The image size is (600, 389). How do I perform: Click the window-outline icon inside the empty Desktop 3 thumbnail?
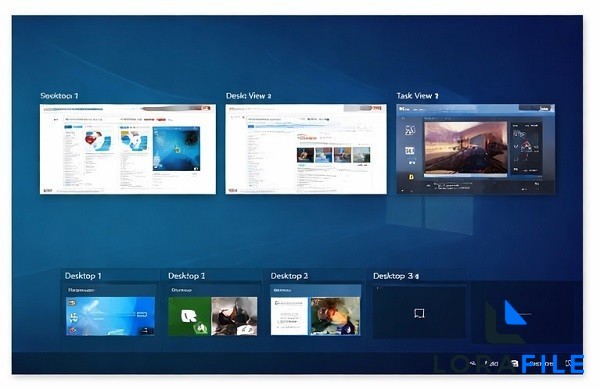(x=419, y=314)
